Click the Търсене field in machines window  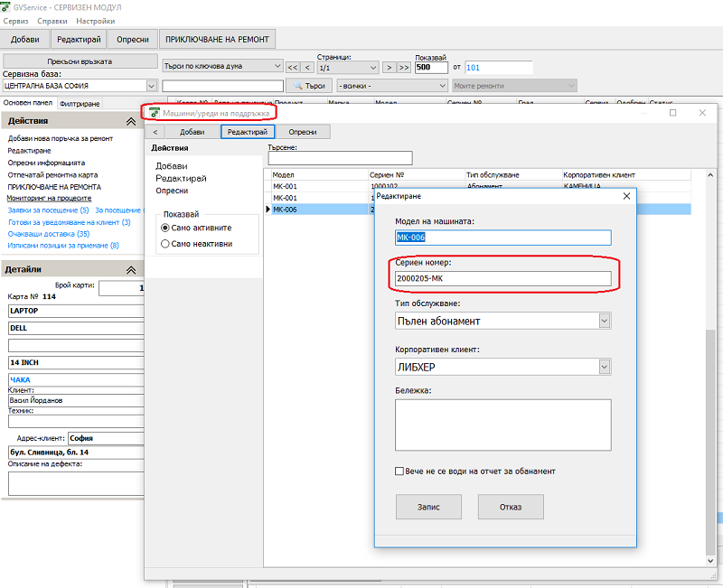tap(340, 158)
